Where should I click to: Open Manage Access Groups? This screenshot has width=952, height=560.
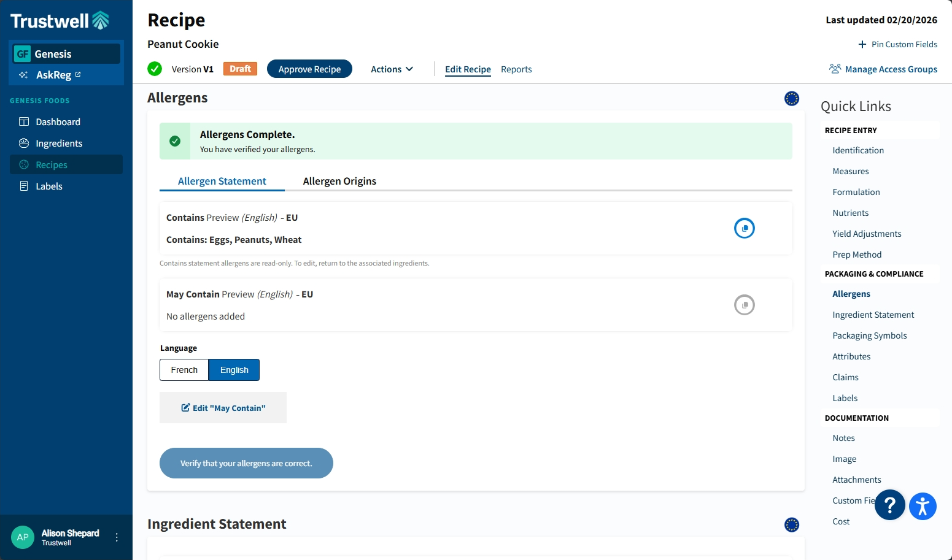[x=883, y=69]
